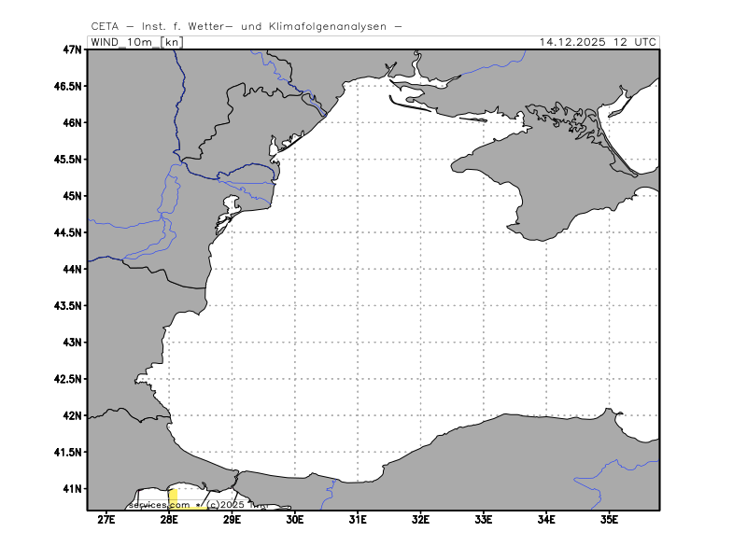Select the 42N latitude axis label
747x560 pixels.
coord(71,416)
